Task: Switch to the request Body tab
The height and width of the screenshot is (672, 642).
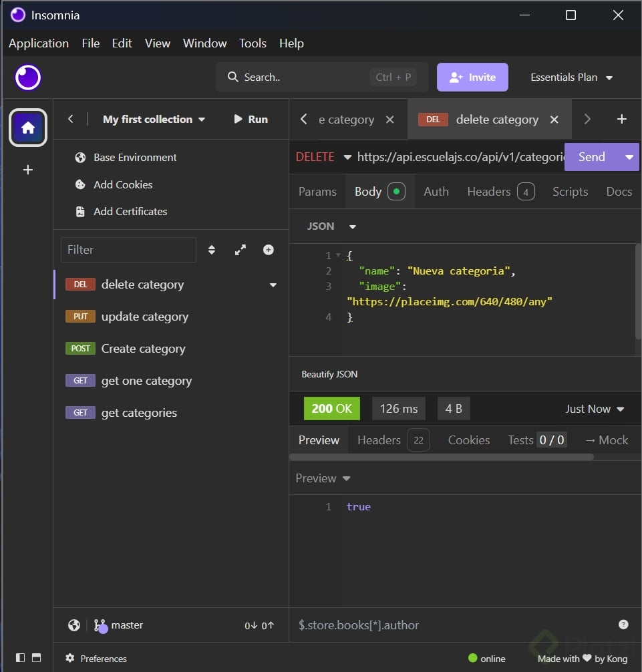Action: tap(379, 192)
